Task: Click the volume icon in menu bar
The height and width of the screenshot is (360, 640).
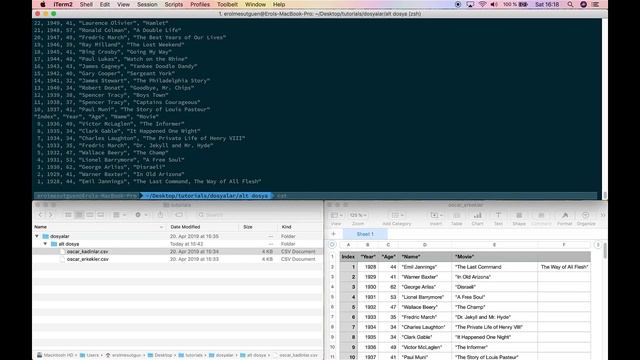Action: 494,4
